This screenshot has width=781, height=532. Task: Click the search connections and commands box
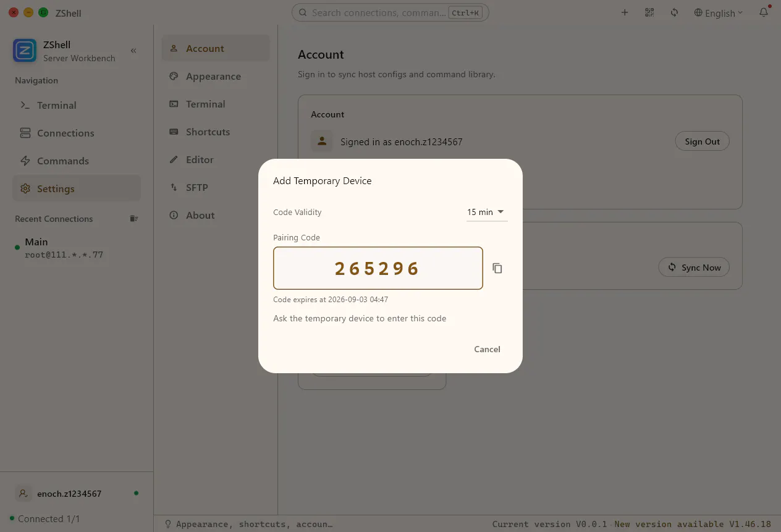tap(390, 12)
